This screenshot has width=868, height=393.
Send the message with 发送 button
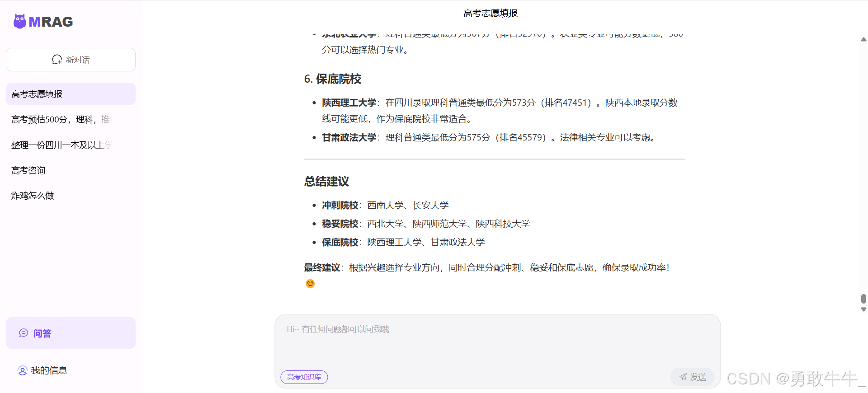(x=693, y=377)
